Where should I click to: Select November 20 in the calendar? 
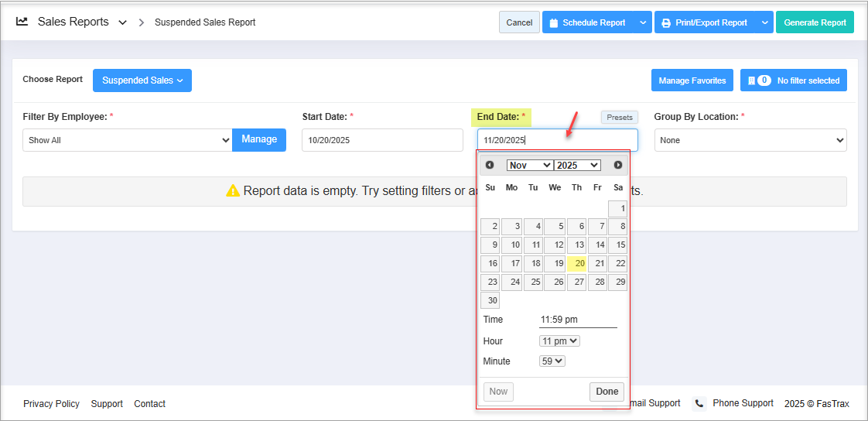(x=577, y=264)
